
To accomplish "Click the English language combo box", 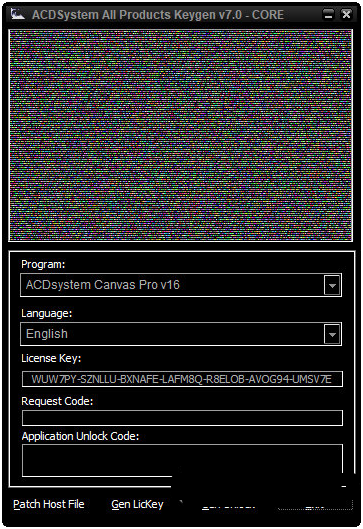I will point(181,334).
